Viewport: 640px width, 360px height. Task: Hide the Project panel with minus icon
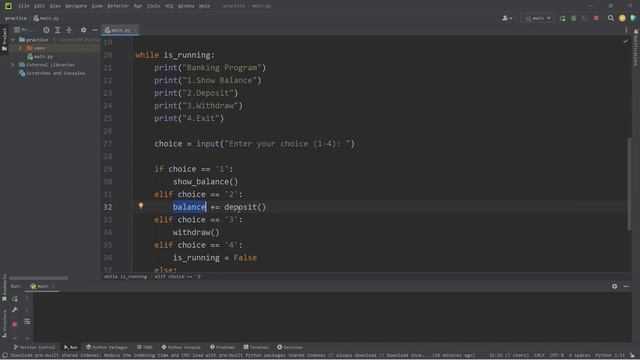[95, 30]
